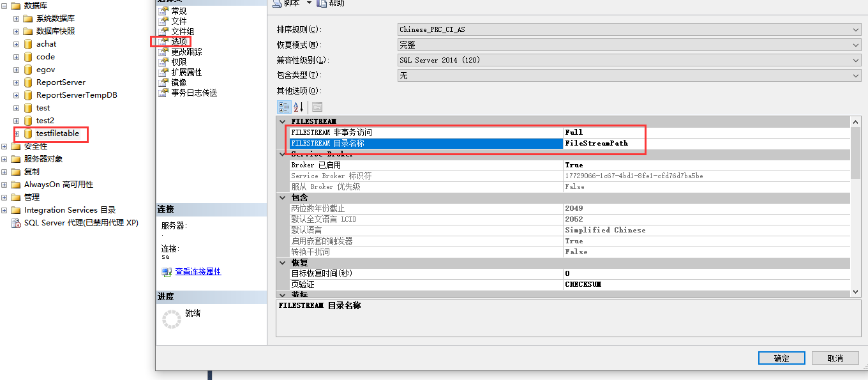Screen dimensions: 868x380
Task: Click the property grid scrollbar down arrow
Action: point(856,291)
